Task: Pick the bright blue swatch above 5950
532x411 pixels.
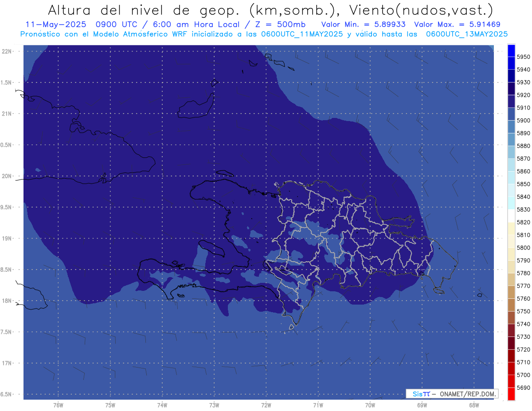Action: pos(511,51)
